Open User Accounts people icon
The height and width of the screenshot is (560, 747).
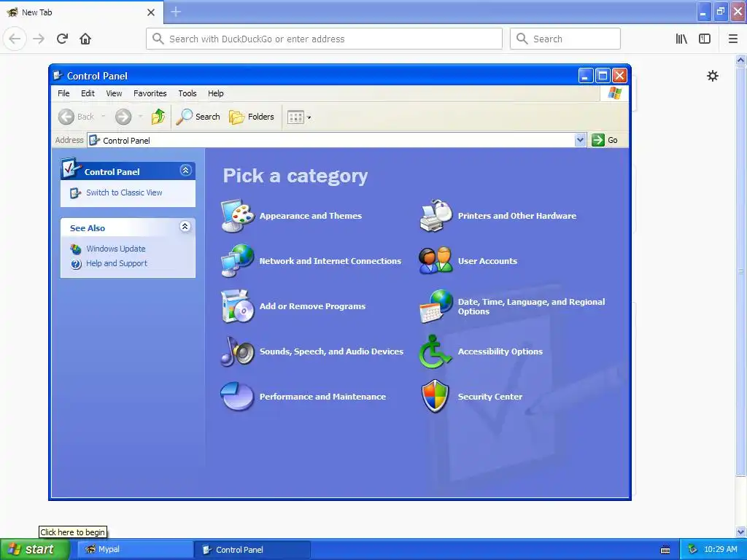pos(436,260)
